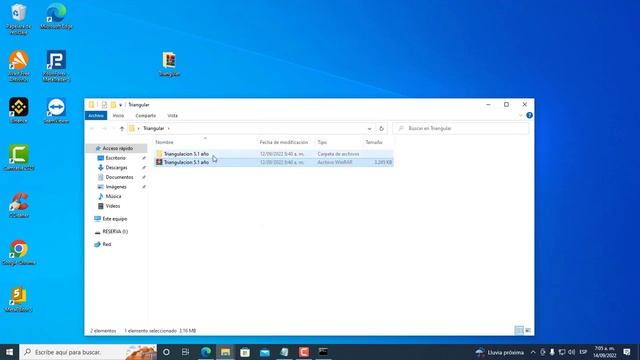Select the Camtasia desktop shortcut
The image size is (640, 360).
click(x=18, y=158)
